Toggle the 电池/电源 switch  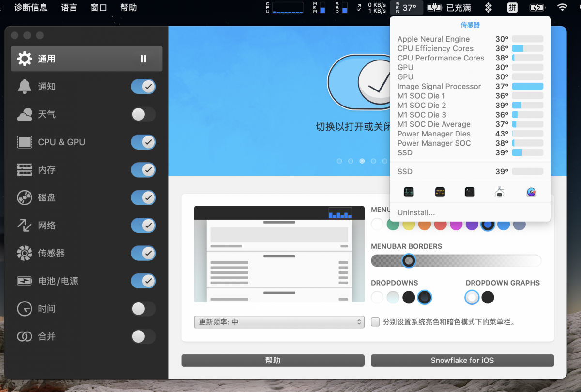(143, 281)
